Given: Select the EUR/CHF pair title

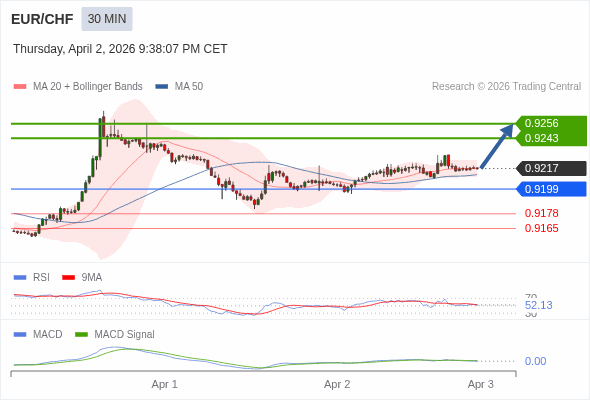Looking at the screenshot, I should coord(42,19).
